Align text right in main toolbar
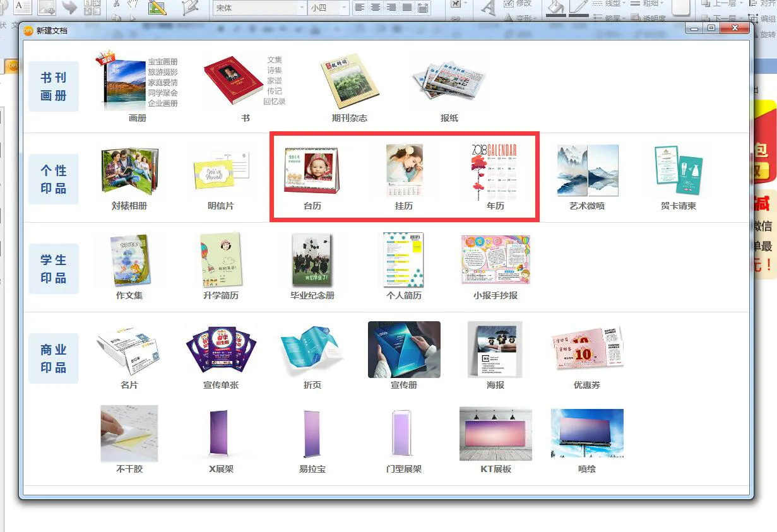 [391, 8]
